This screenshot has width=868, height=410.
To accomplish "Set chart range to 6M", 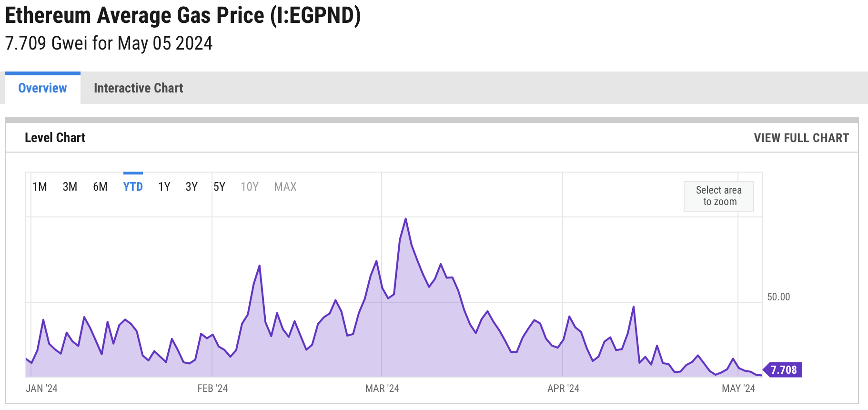I will tap(100, 187).
